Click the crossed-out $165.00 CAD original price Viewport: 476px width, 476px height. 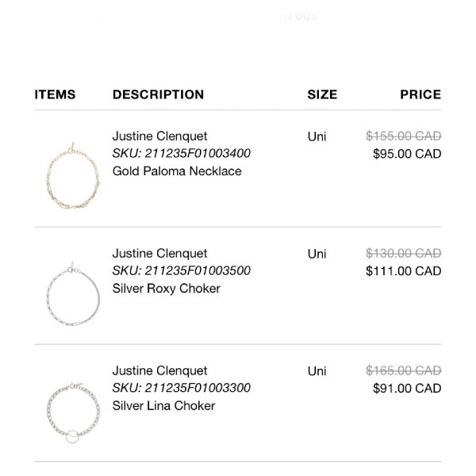(403, 370)
